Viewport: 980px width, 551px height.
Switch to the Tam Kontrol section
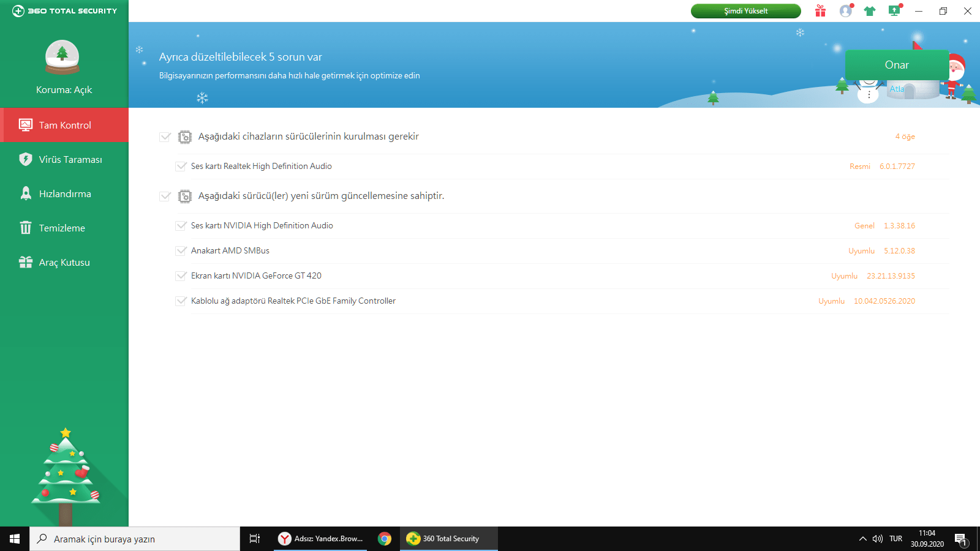click(x=64, y=125)
